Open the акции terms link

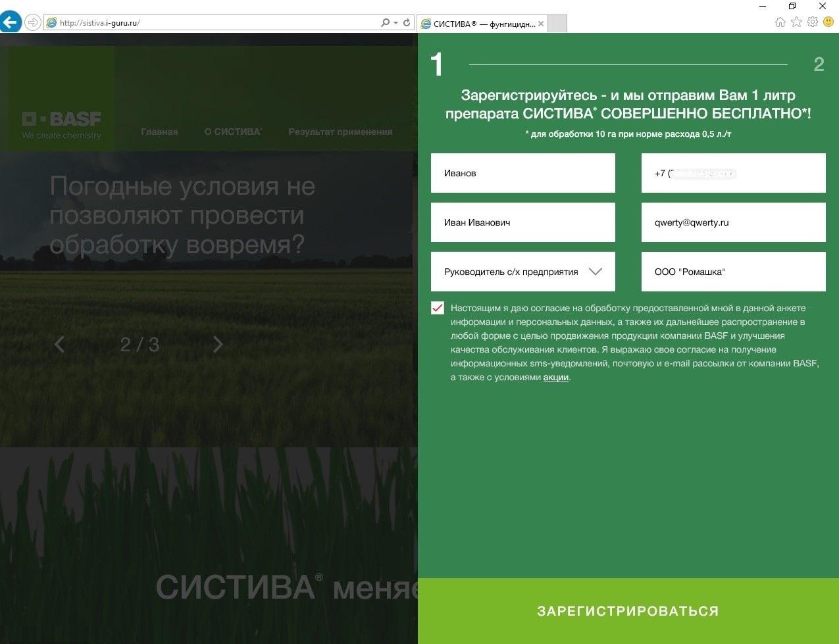pos(556,378)
